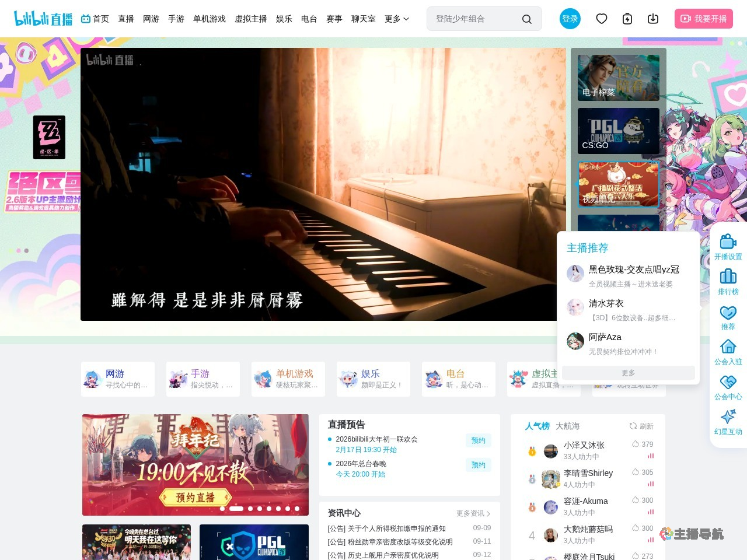This screenshot has height=560, width=747.
Task: Open the 开播设置 (stream settings) sidebar icon
Action: [728, 245]
